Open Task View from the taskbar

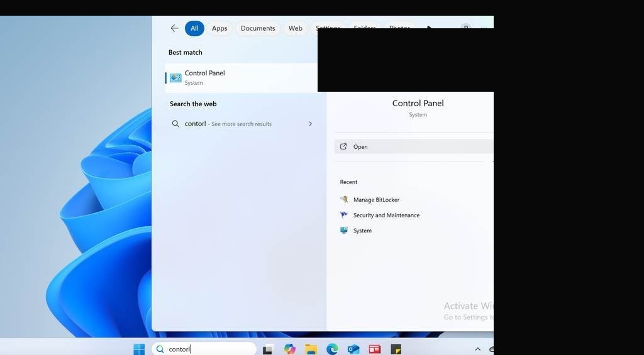pos(268,349)
